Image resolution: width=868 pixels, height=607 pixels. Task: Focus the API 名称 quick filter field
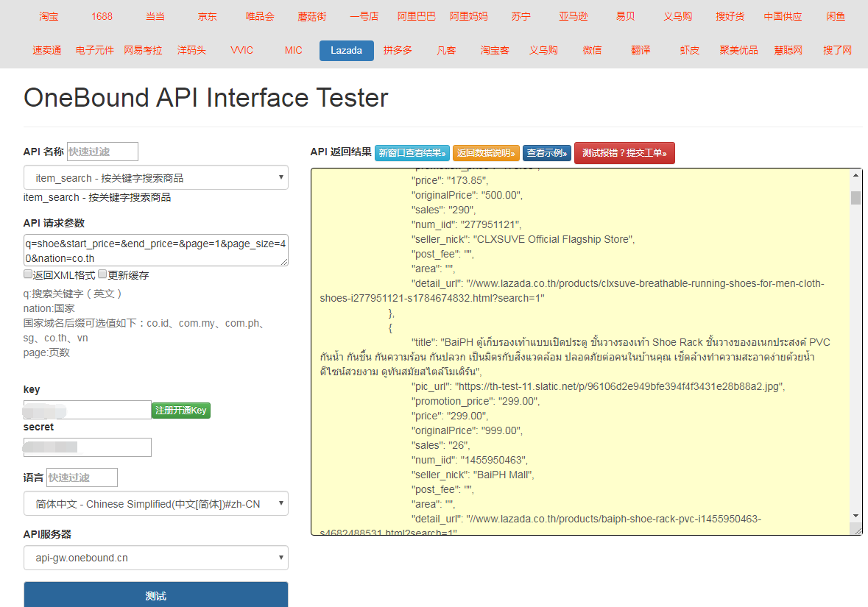[x=102, y=152]
